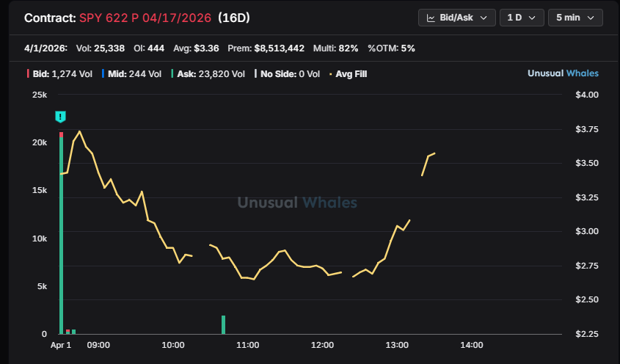Click the $4.00 price axis label
Image resolution: width=620 pixels, height=364 pixels.
coord(587,95)
